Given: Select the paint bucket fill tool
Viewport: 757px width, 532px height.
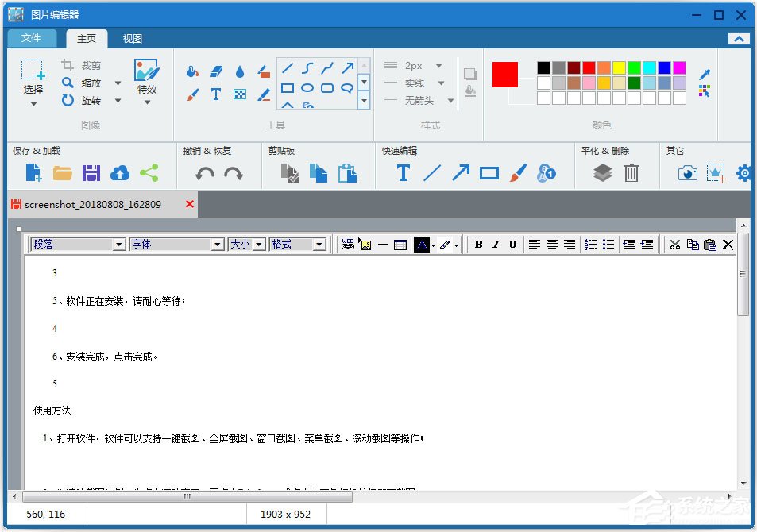Looking at the screenshot, I should pyautogui.click(x=193, y=72).
